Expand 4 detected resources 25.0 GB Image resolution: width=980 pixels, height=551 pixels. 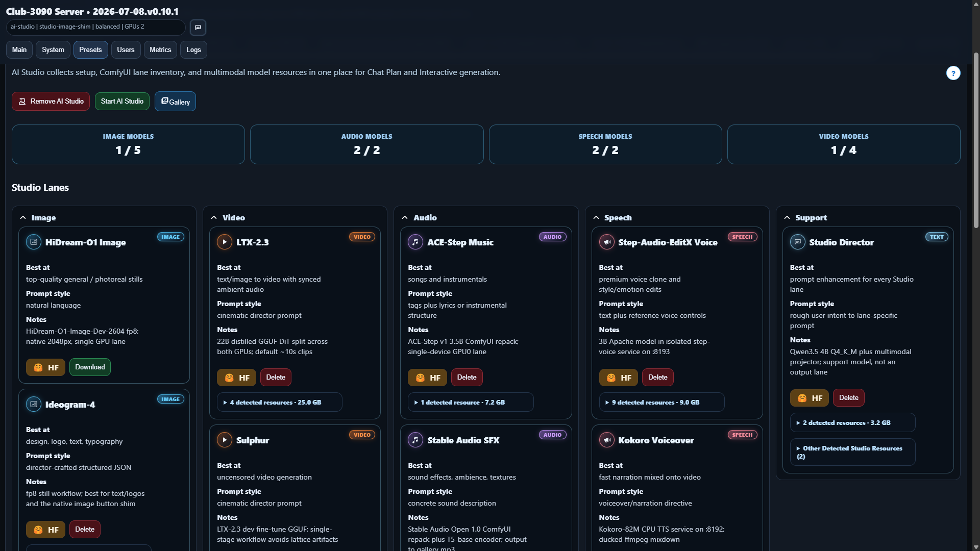[279, 403]
